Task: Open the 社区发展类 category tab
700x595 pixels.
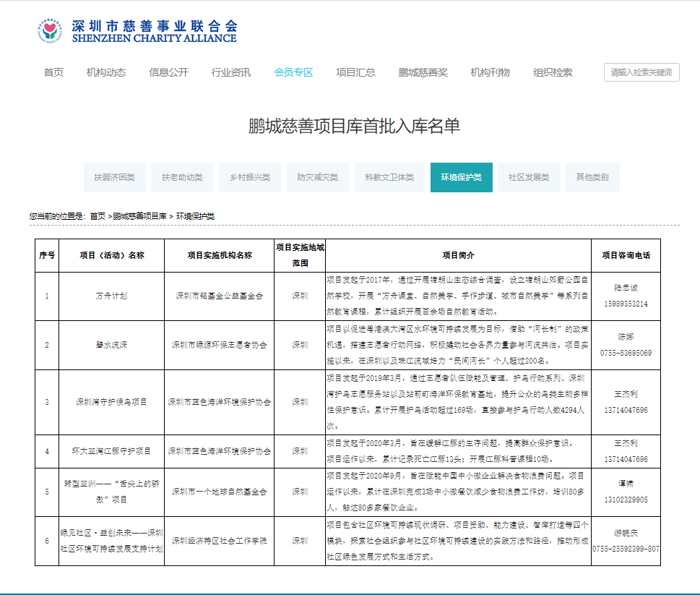Action: [x=529, y=177]
